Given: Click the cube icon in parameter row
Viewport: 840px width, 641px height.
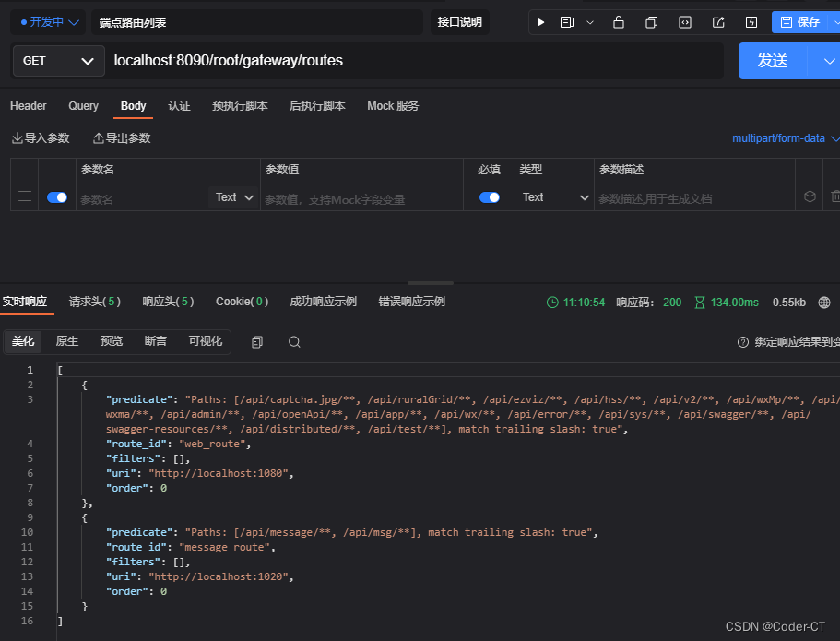Looking at the screenshot, I should 810,196.
